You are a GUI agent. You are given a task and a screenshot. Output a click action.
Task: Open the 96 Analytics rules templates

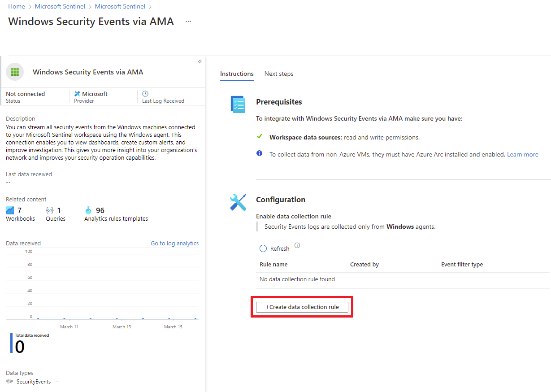click(x=116, y=214)
